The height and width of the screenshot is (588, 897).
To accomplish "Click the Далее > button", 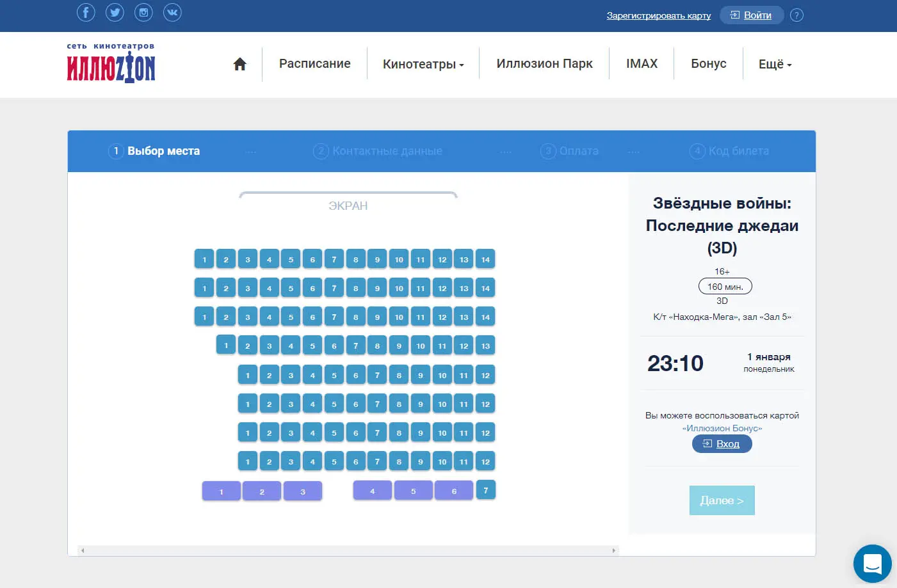I will 722,500.
